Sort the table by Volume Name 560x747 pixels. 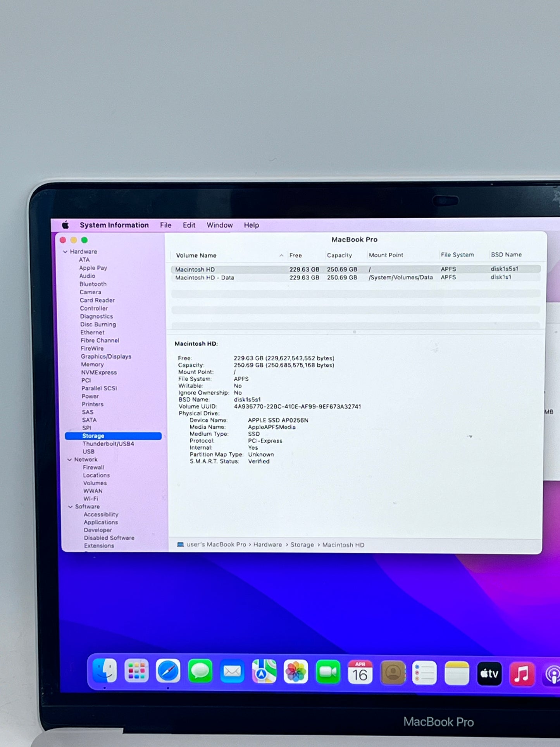point(196,255)
